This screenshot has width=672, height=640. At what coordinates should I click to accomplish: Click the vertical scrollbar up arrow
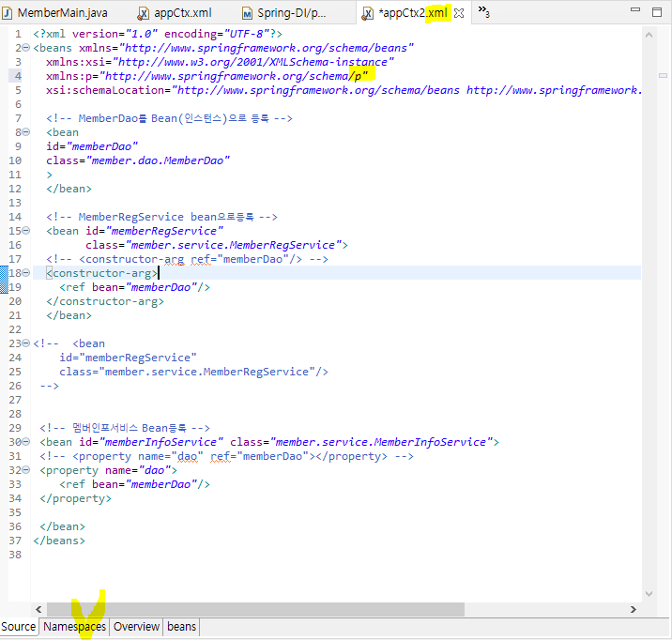[x=649, y=35]
